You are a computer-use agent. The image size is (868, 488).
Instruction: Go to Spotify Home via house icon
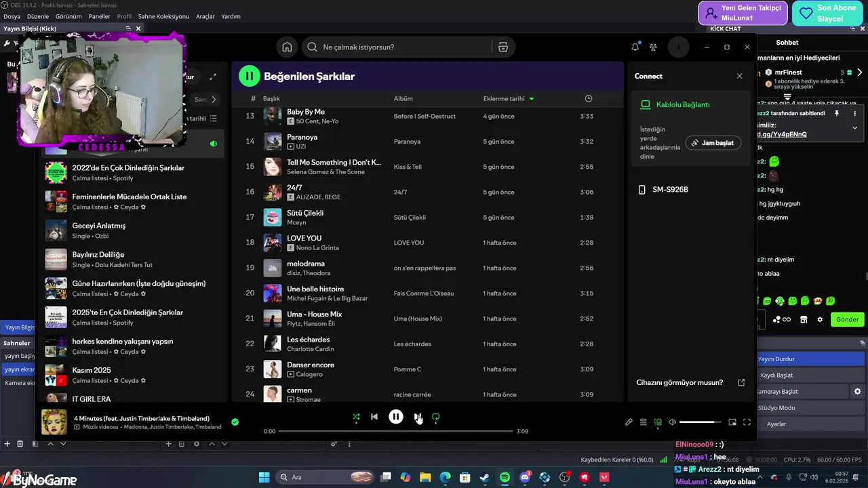[x=287, y=47]
